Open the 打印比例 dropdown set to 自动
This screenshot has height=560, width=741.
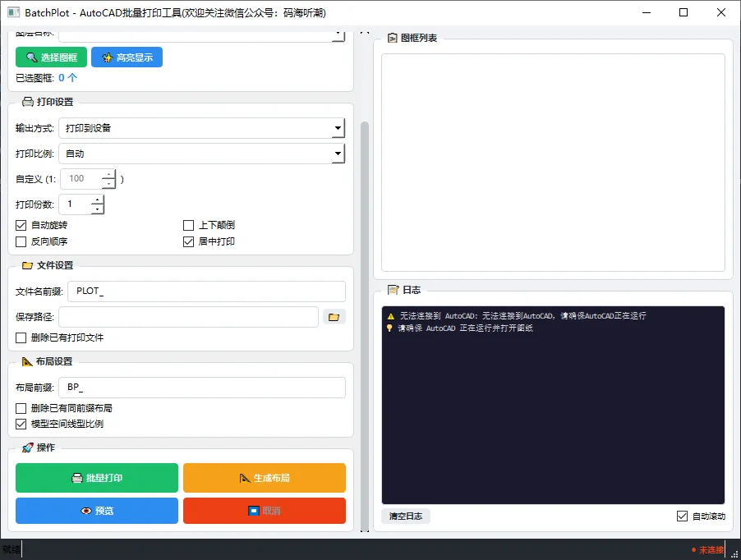[x=202, y=154]
